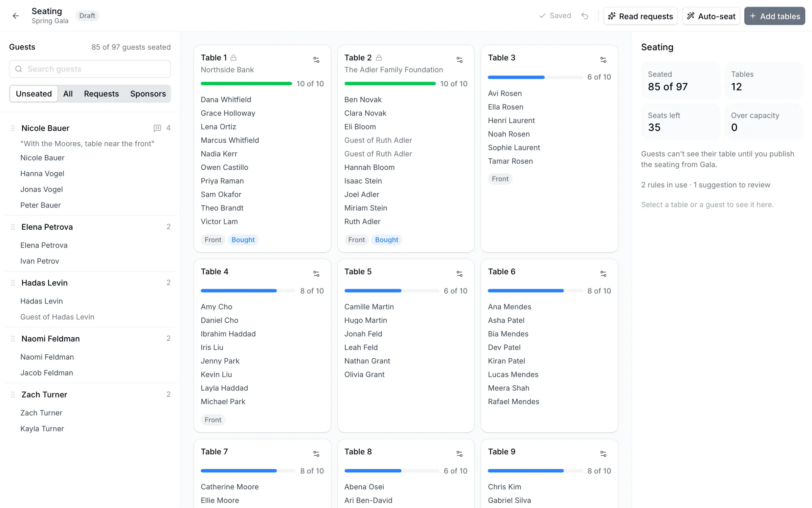Grab the drag handle beside Elena Petrova
The width and height of the screenshot is (812, 508).
tap(13, 227)
